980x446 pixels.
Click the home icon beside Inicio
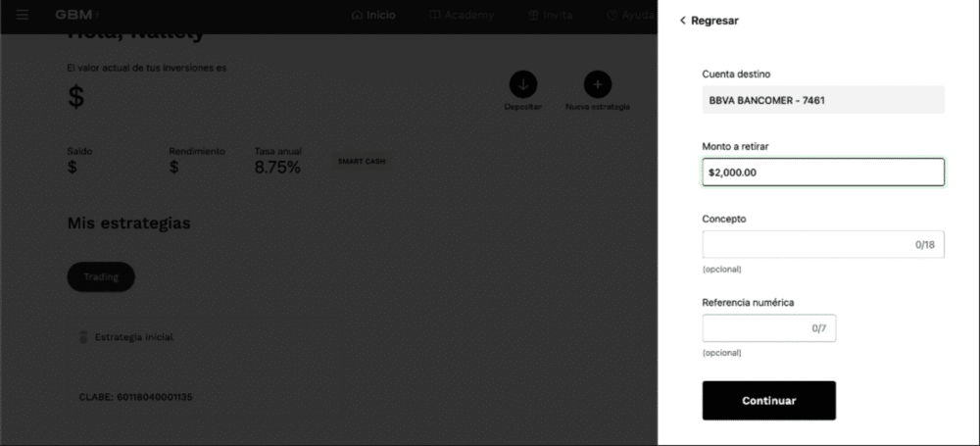click(358, 15)
